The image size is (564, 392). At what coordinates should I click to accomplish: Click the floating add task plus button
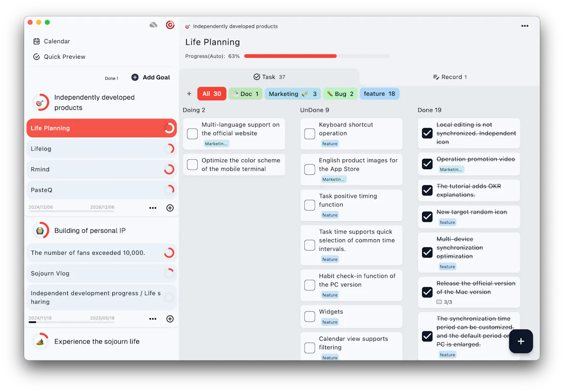pos(521,341)
